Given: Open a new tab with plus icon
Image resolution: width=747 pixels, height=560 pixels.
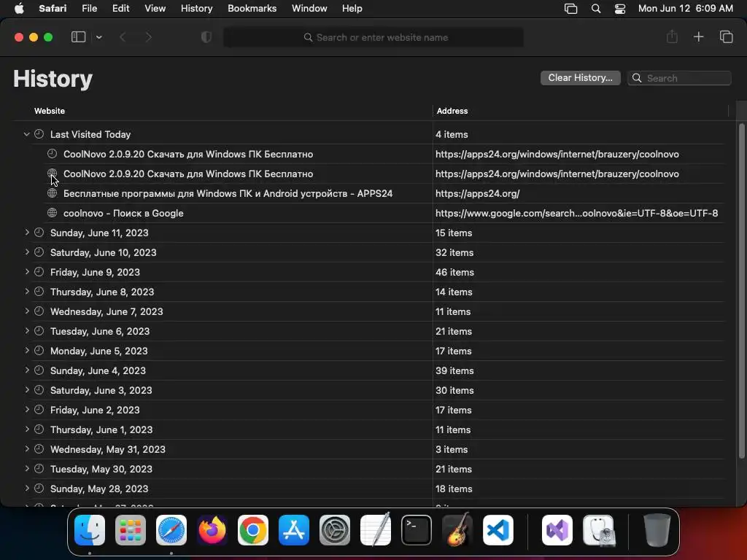Looking at the screenshot, I should tap(698, 36).
